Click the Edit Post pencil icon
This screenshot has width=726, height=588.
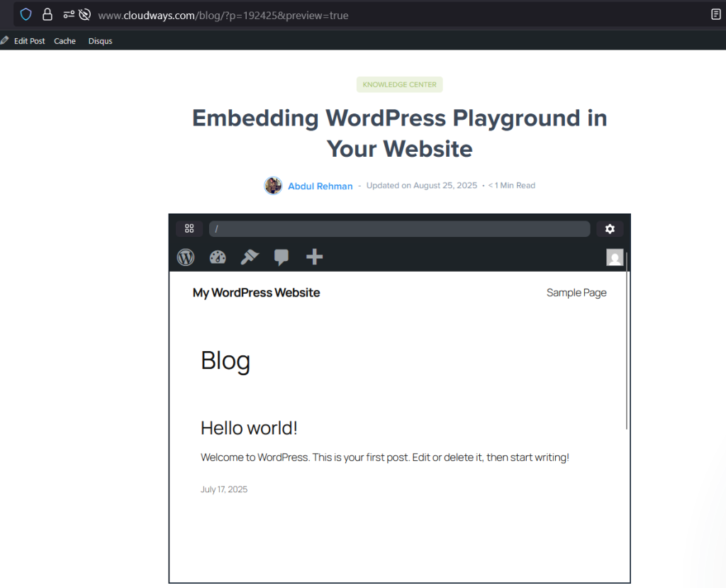5,40
